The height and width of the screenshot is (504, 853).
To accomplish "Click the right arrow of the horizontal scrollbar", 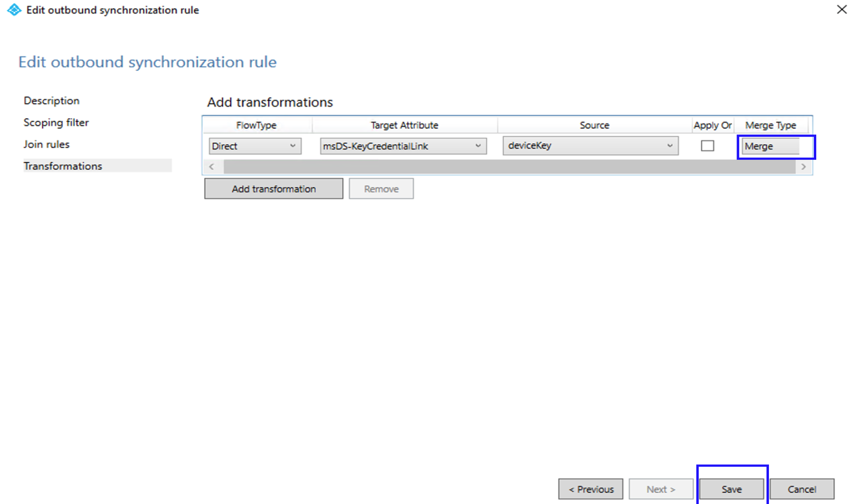I will tap(803, 166).
